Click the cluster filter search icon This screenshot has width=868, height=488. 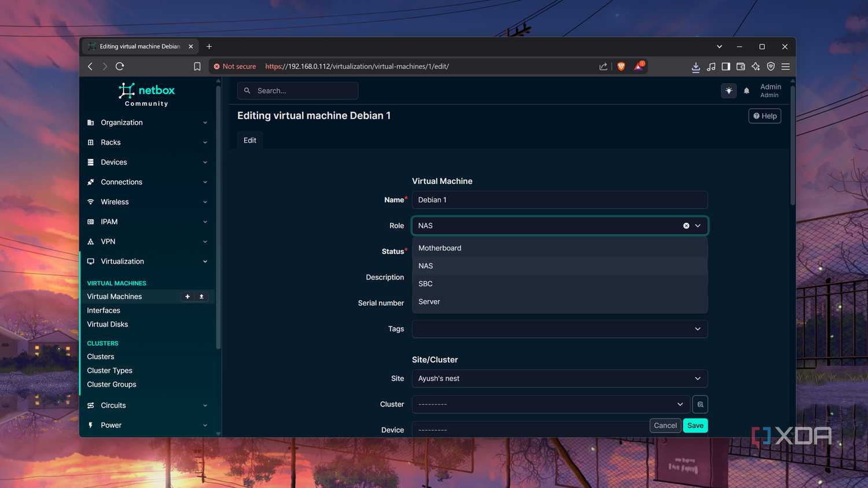click(700, 404)
